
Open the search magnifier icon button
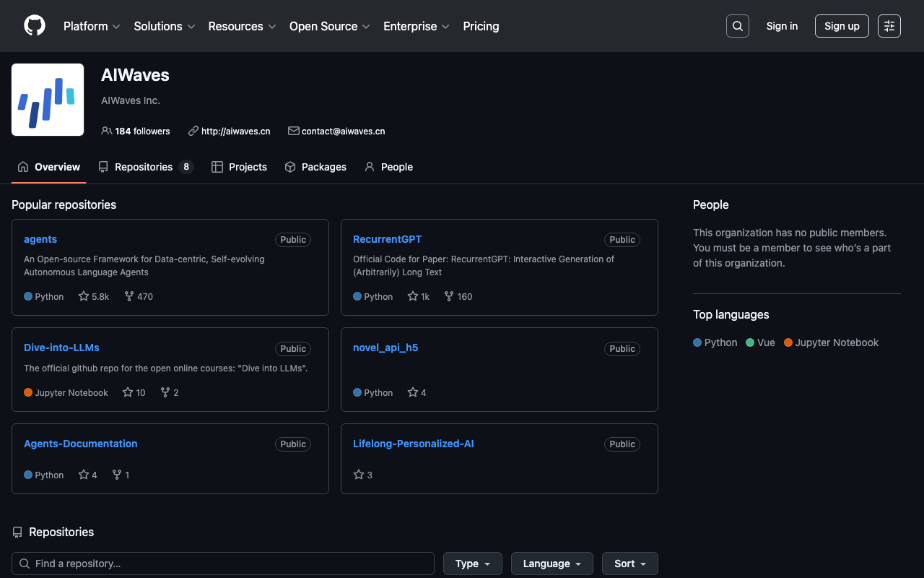click(737, 26)
